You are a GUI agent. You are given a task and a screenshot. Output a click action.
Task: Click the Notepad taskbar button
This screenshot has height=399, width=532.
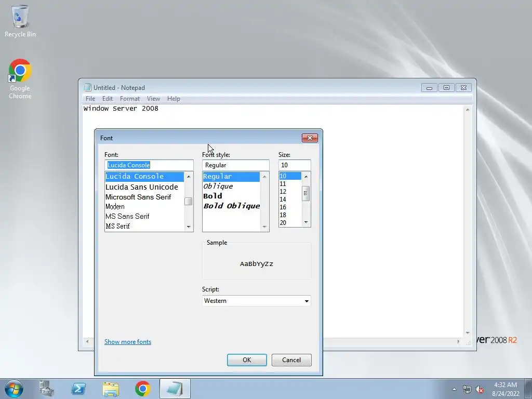175,389
